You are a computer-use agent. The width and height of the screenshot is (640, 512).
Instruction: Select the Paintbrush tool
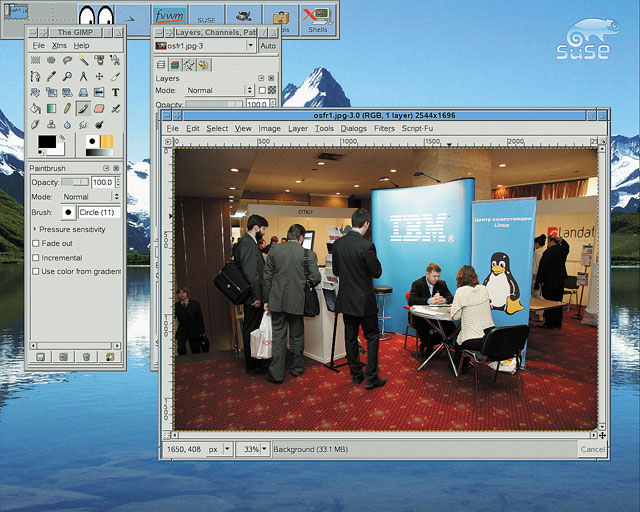tap(83, 109)
